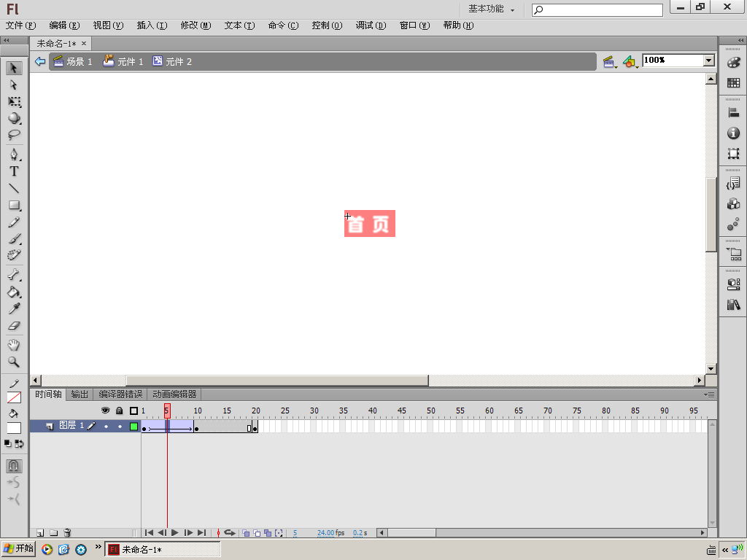Select the Pencil tool
Image resolution: width=747 pixels, height=560 pixels.
pyautogui.click(x=14, y=222)
